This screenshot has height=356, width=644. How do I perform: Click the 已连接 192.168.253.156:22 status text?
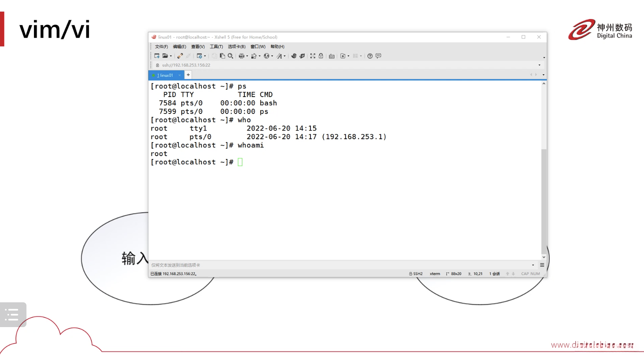(x=174, y=274)
